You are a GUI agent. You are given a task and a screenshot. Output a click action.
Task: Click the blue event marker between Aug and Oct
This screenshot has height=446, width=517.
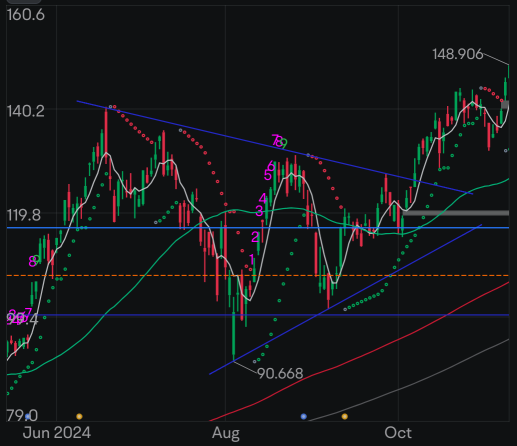click(303, 416)
